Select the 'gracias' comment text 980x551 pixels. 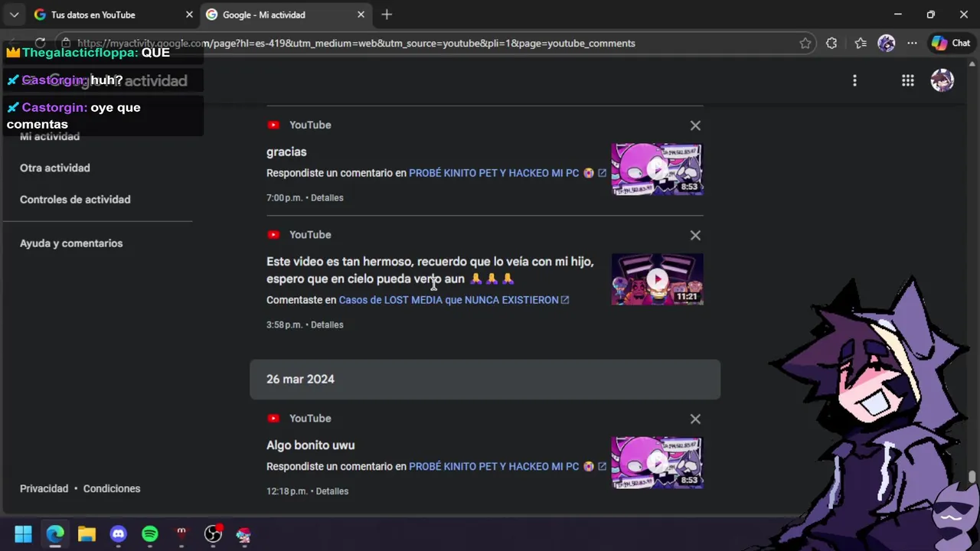coord(286,152)
